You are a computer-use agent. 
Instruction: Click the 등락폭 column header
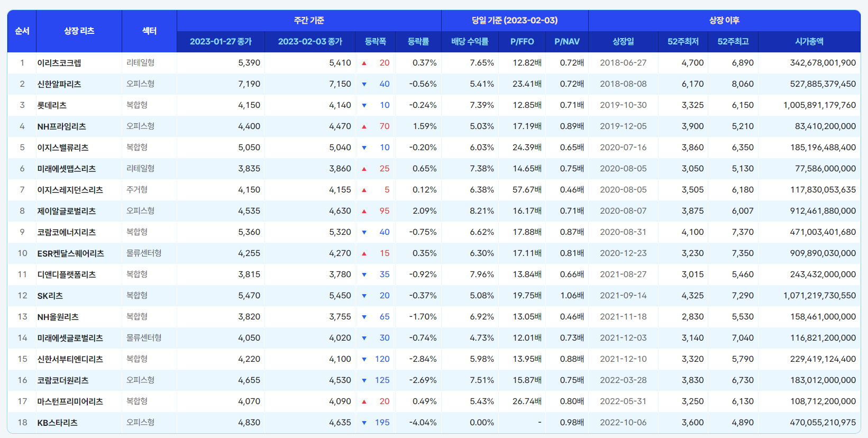[x=376, y=42]
